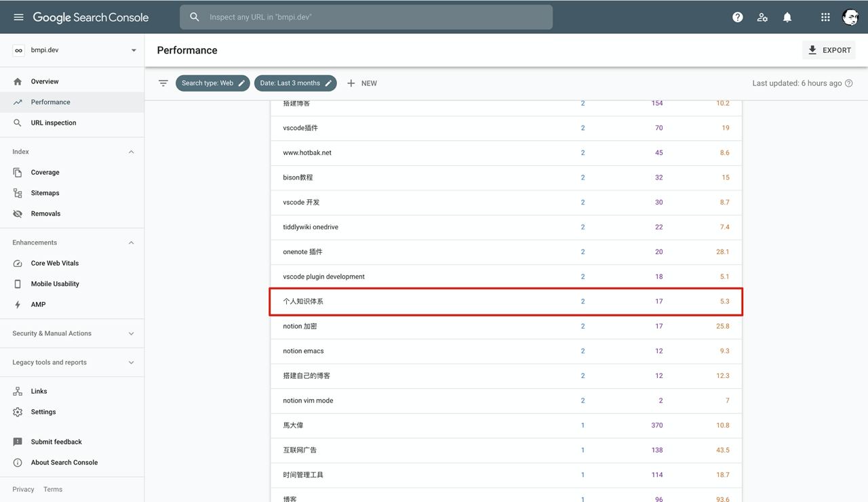Expand Legacy tools and reports section
This screenshot has height=502, width=868.
point(132,362)
